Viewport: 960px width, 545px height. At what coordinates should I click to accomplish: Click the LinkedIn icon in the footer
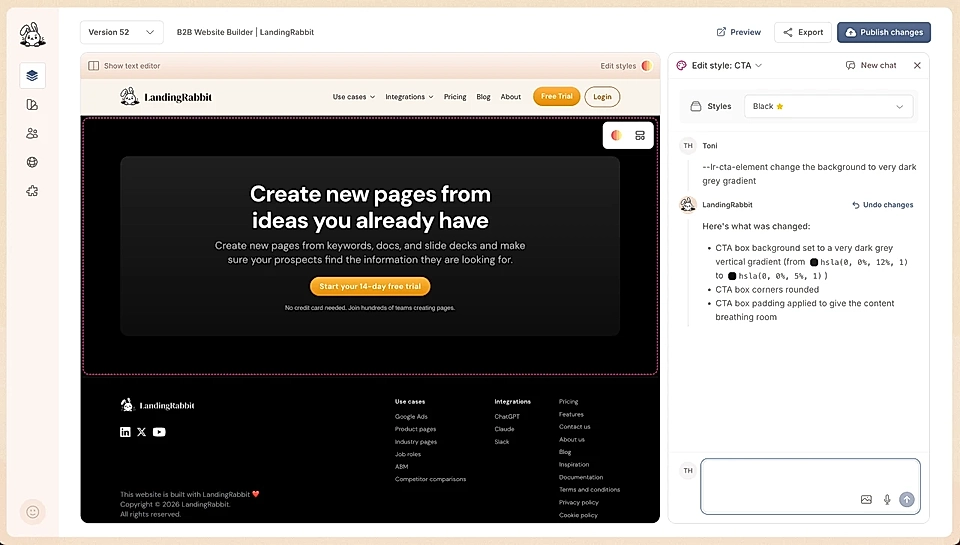(x=125, y=432)
